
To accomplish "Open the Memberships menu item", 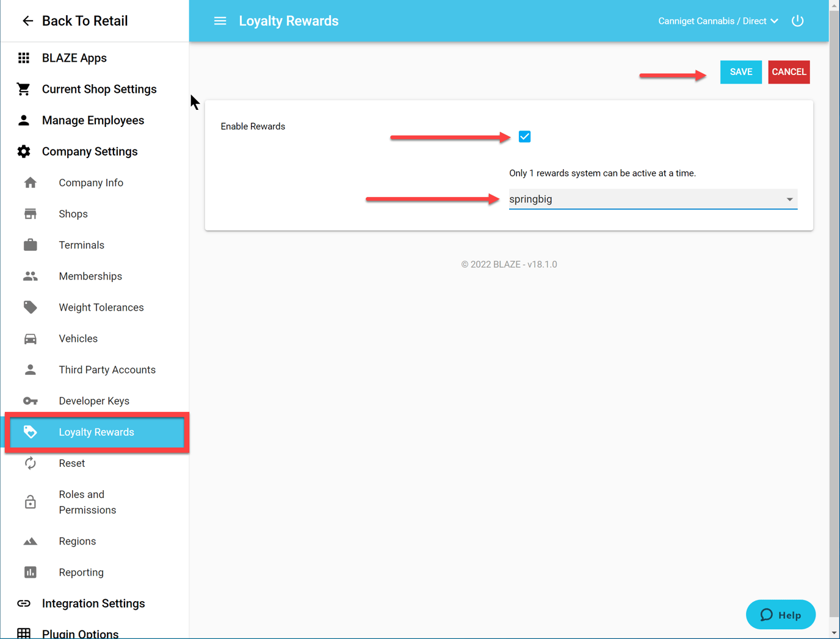I will [x=90, y=276].
